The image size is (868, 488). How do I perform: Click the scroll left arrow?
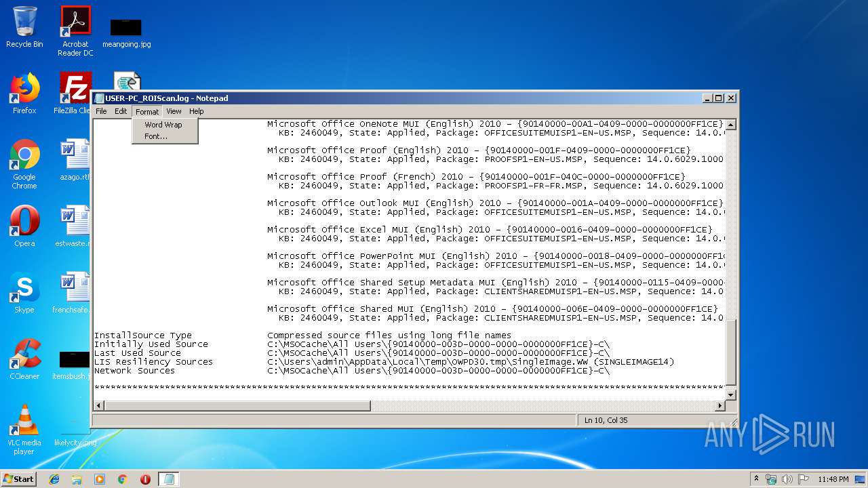click(99, 405)
